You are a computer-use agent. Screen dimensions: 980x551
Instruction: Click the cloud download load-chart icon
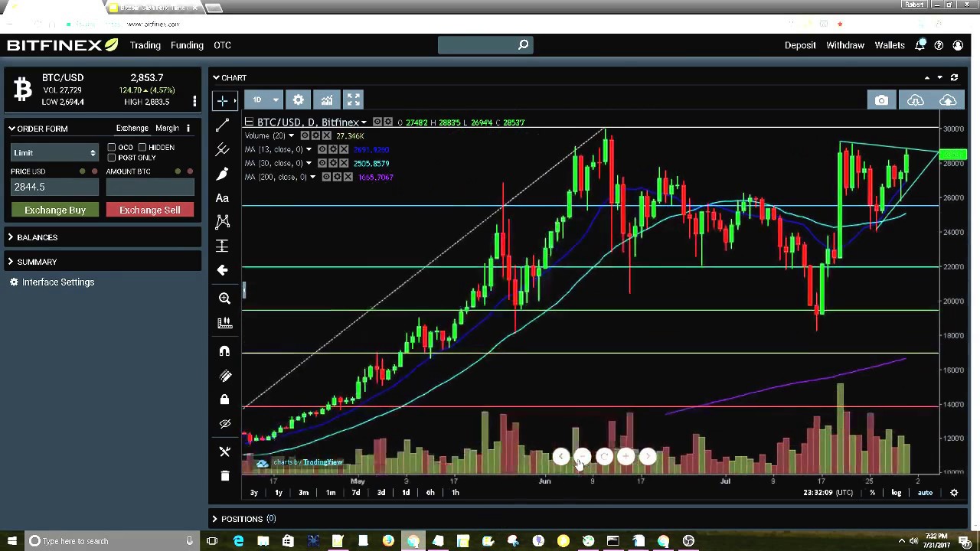916,100
